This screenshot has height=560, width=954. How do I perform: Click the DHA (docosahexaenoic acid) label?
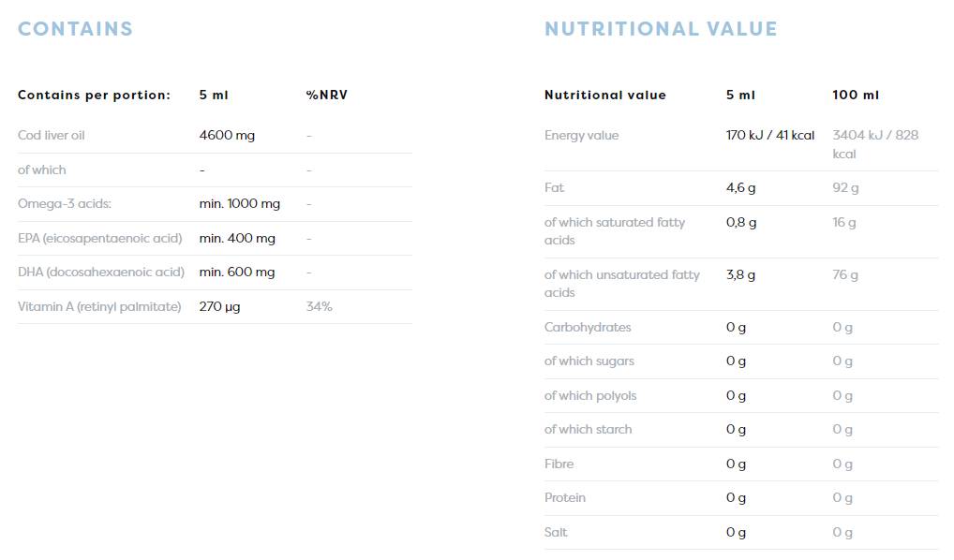pos(100,273)
